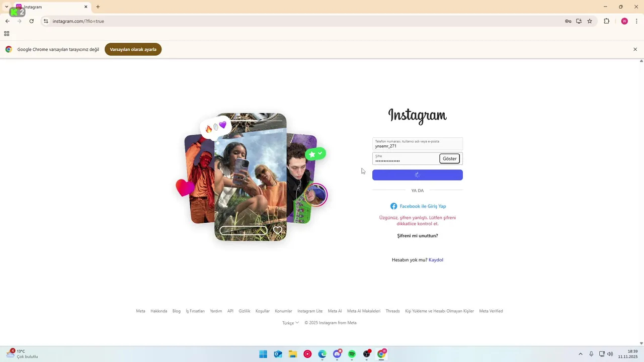
Task: Click the username input field
Action: 417,144
